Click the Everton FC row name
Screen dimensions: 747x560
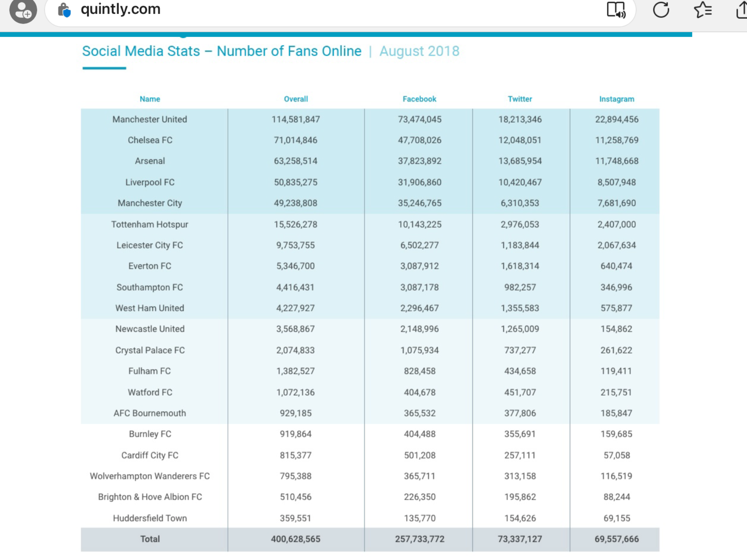(150, 266)
